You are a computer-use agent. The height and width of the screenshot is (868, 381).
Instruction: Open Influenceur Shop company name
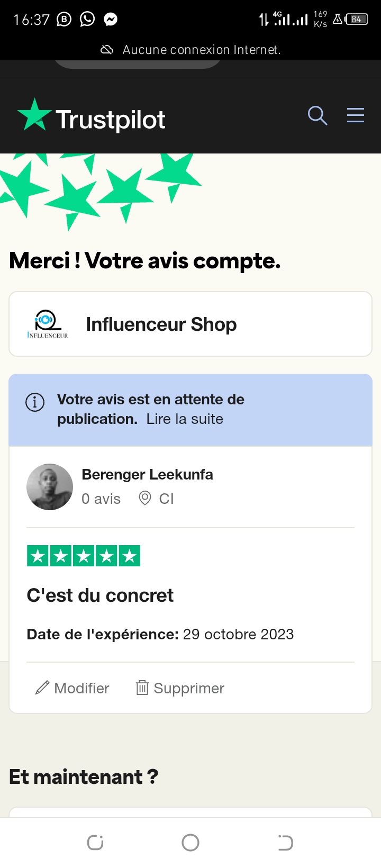[161, 324]
